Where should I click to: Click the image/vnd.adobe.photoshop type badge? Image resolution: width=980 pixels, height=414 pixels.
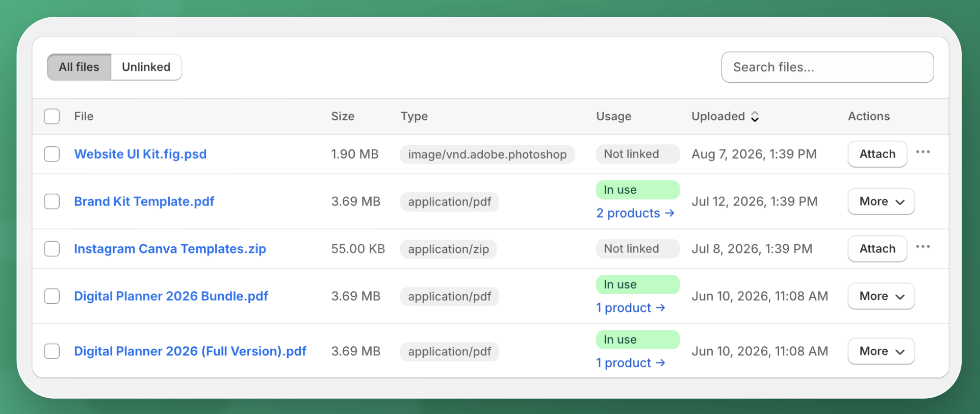(x=487, y=154)
